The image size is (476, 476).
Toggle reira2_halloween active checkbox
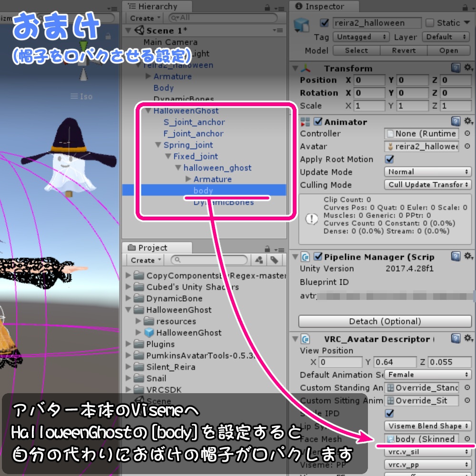click(324, 23)
